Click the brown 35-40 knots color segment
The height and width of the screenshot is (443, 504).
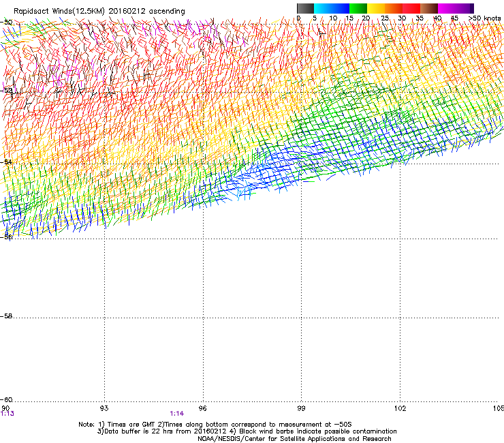click(x=429, y=8)
